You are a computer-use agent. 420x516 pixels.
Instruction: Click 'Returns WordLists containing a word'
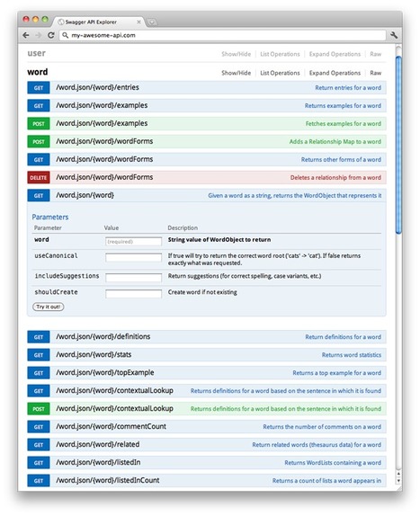pyautogui.click(x=333, y=463)
